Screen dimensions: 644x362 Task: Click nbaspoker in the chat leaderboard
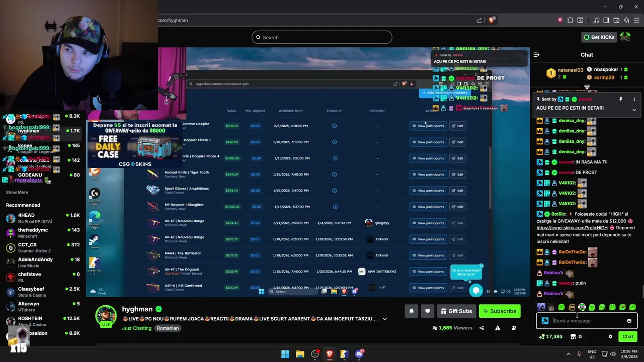606,70
